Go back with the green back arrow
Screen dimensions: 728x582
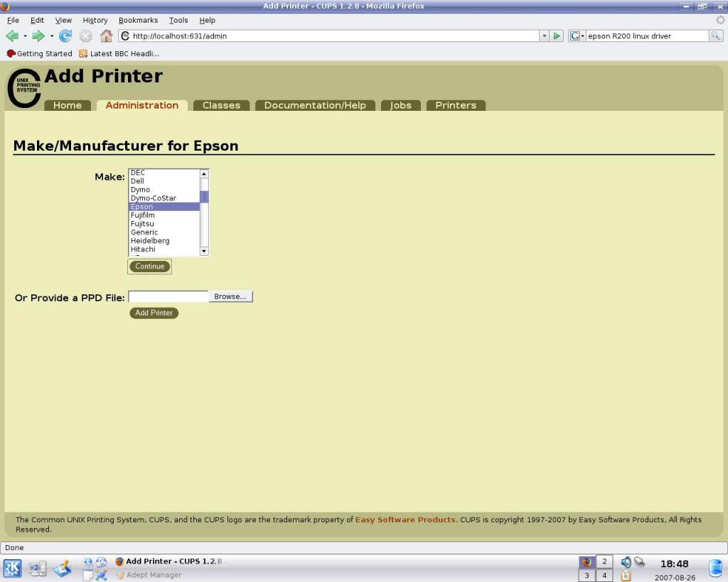pos(12,36)
